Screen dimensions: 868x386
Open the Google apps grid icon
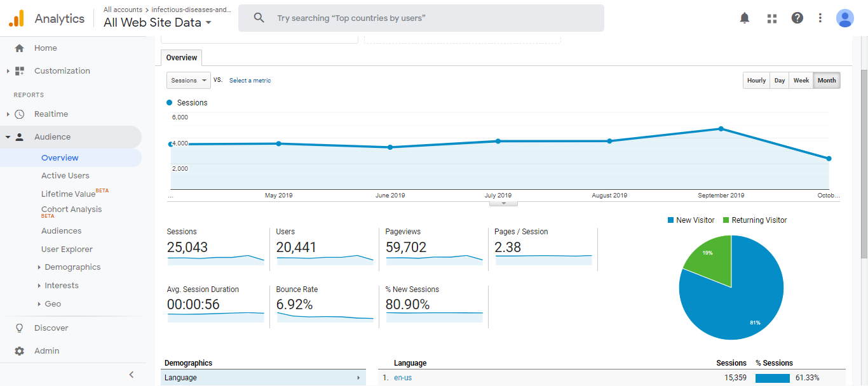pos(772,18)
